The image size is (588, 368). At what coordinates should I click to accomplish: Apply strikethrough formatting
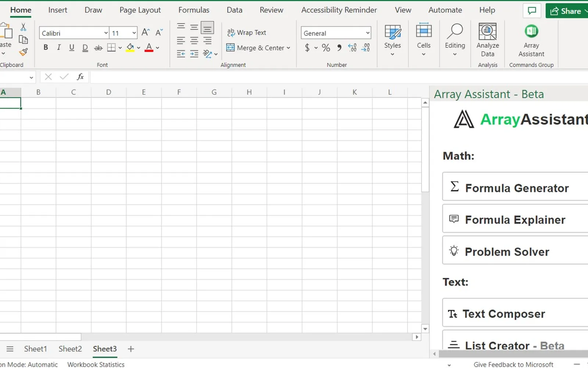[x=98, y=48]
